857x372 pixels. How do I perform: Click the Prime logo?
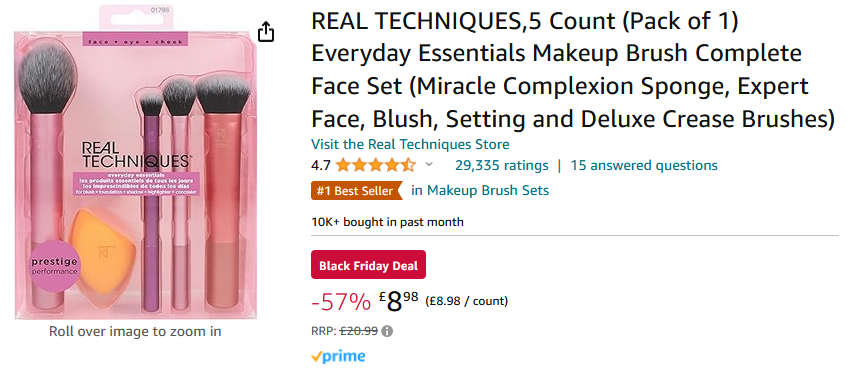(x=338, y=357)
